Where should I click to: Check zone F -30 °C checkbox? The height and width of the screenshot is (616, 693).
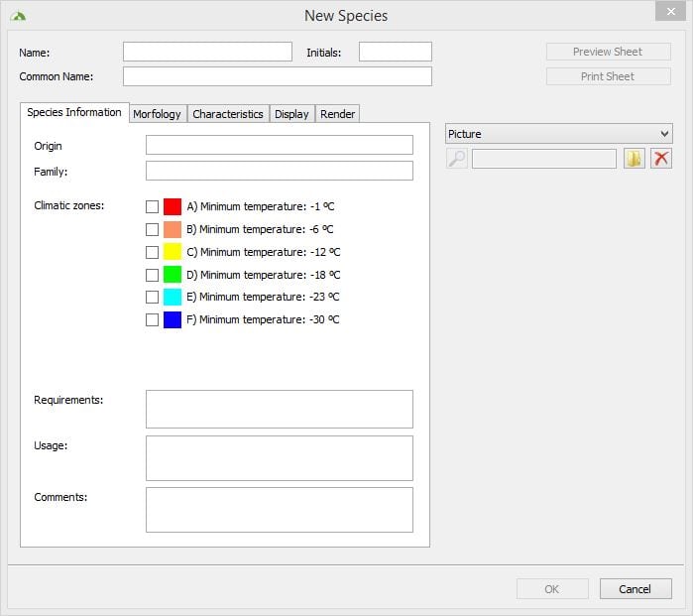(x=152, y=319)
